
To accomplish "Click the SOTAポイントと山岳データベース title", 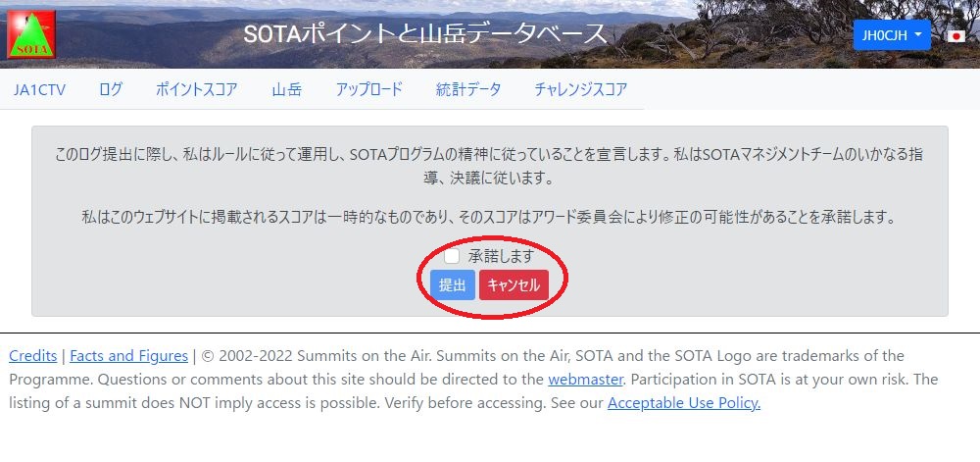I will [425, 33].
